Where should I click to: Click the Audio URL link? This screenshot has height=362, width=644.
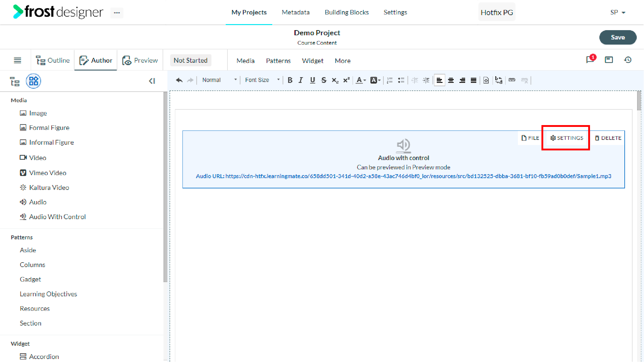tap(404, 176)
